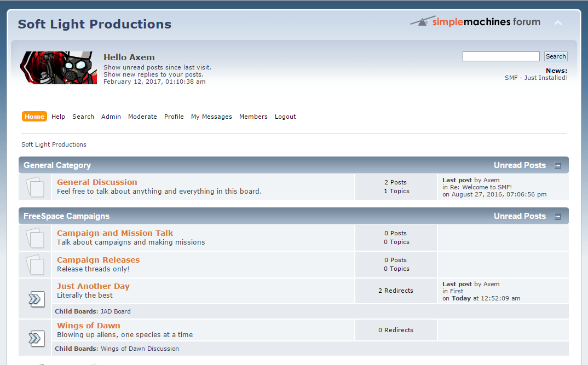Collapse the FreeSpace Campaigns section
The image size is (588, 365).
pos(558,217)
